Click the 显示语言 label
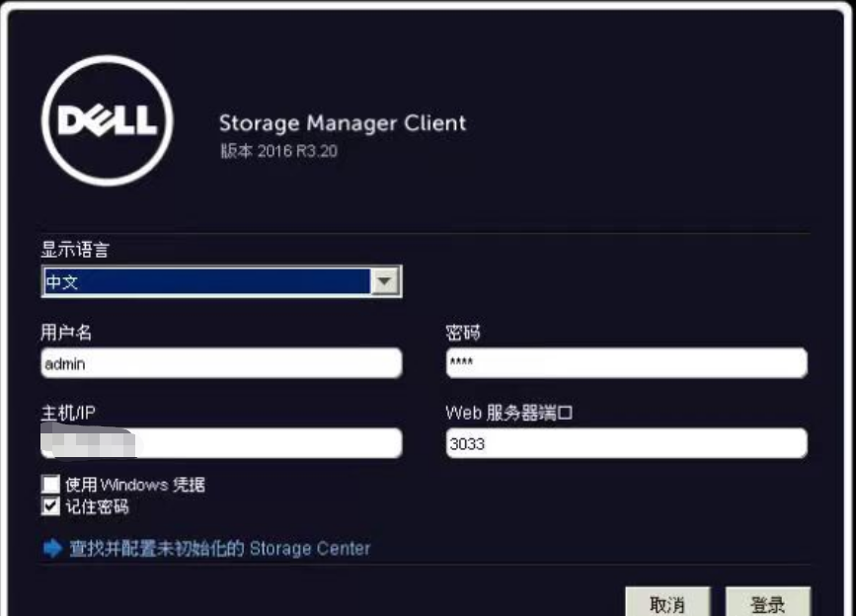The width and height of the screenshot is (856, 616). tap(74, 250)
